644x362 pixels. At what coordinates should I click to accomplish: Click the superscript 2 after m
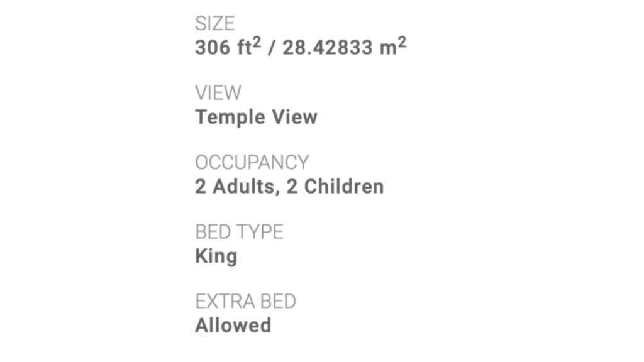[401, 43]
